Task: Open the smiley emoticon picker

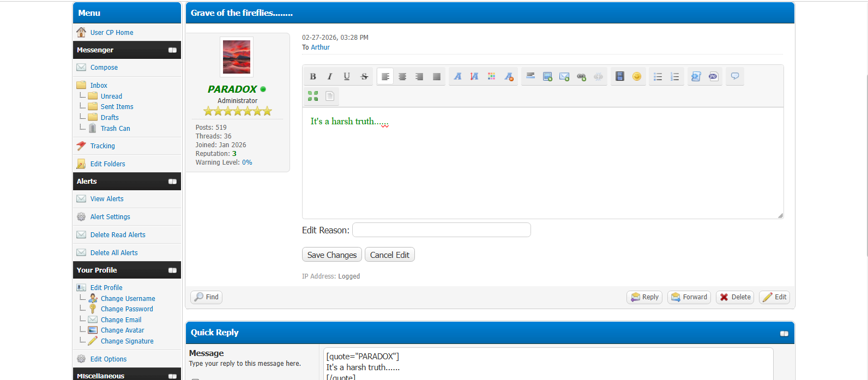Action: 636,77
